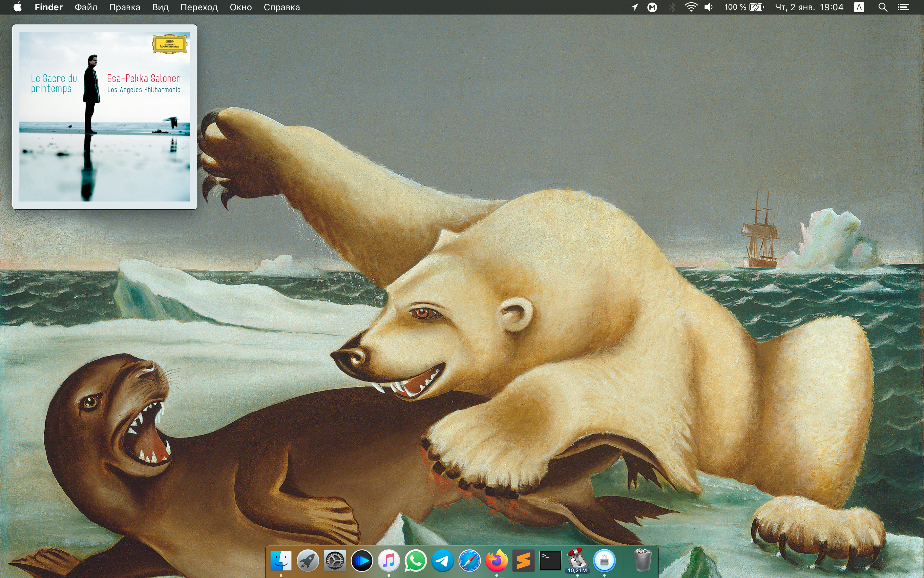Viewport: 924px width, 578px height.
Task: Open Notification Center list icon
Action: (903, 7)
